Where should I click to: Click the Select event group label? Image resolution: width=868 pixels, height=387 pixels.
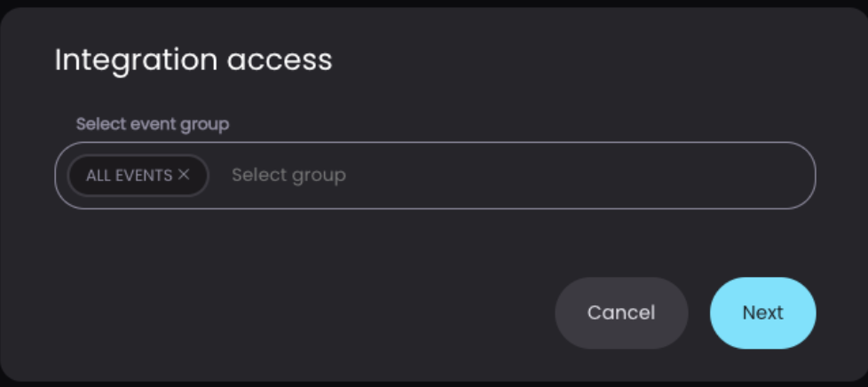click(153, 124)
